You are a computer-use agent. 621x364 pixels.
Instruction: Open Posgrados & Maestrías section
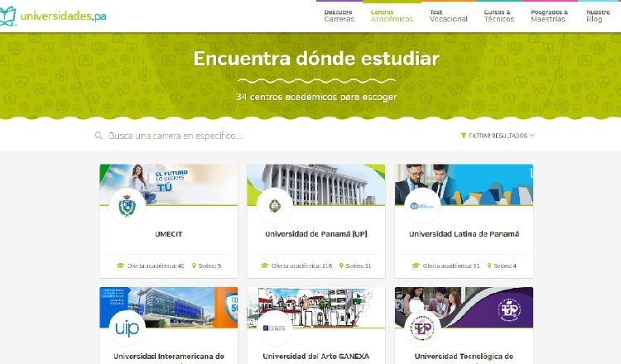(x=549, y=16)
